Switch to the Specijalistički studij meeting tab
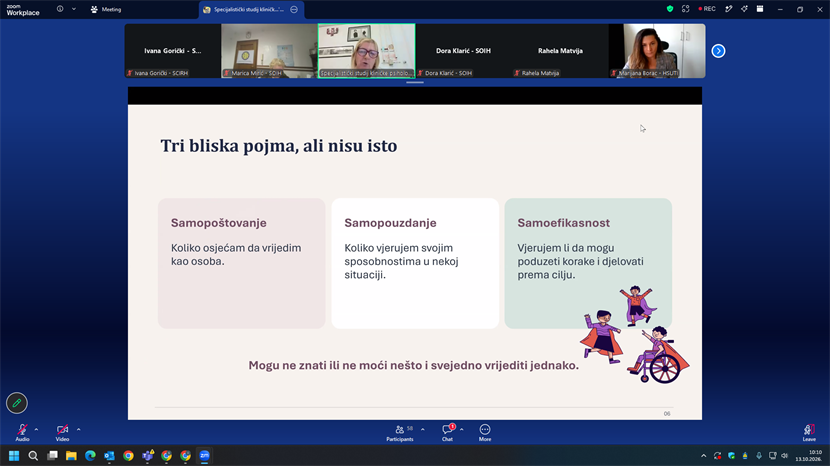The image size is (830, 466). 249,10
